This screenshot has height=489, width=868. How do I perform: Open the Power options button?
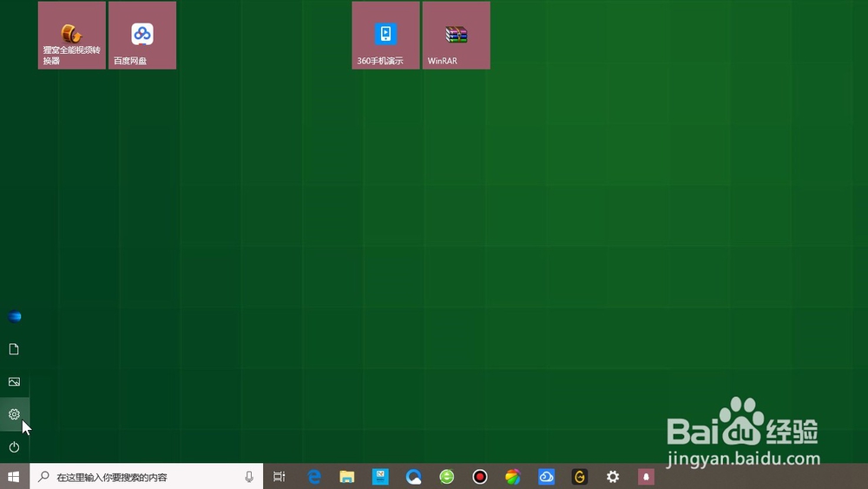point(15,447)
